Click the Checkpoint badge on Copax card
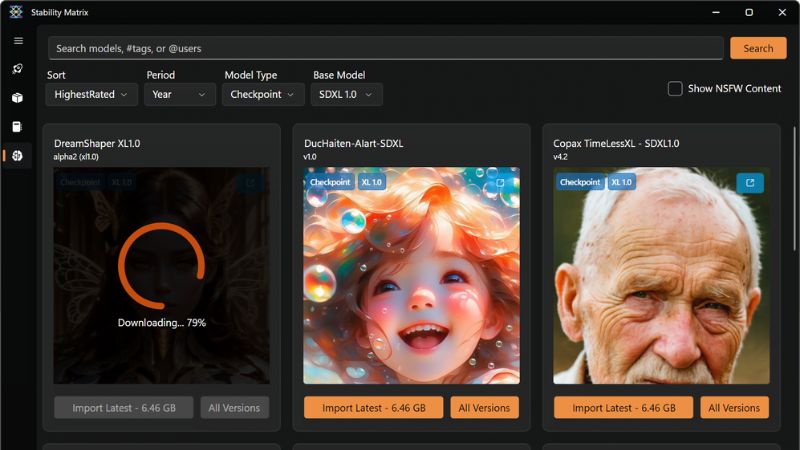 580,182
